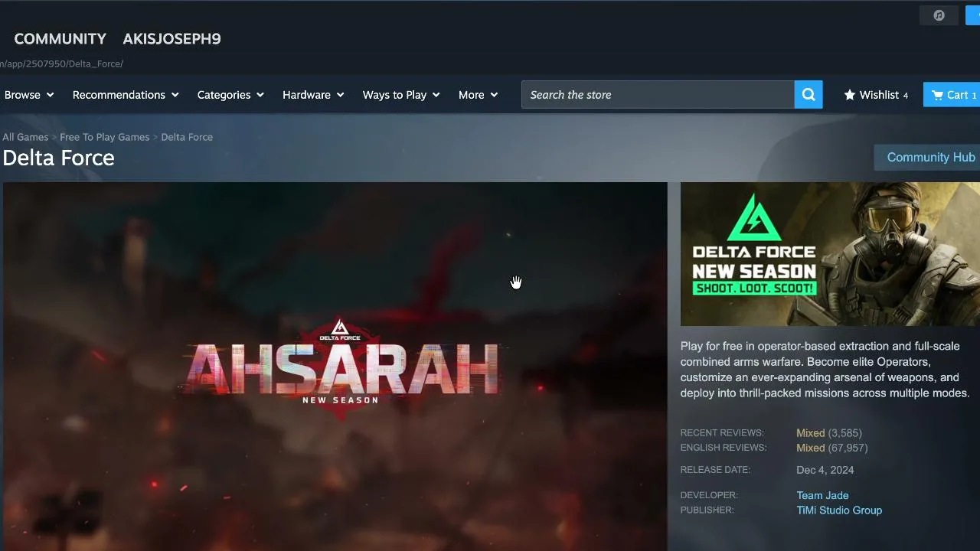The width and height of the screenshot is (980, 551).
Task: Go to All Games breadcrumb
Action: pos(25,137)
